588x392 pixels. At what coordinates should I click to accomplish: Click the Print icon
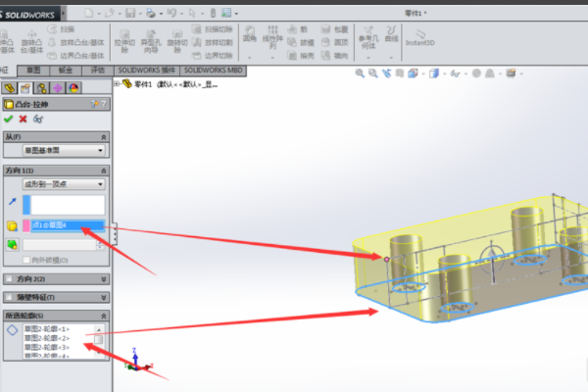(151, 14)
